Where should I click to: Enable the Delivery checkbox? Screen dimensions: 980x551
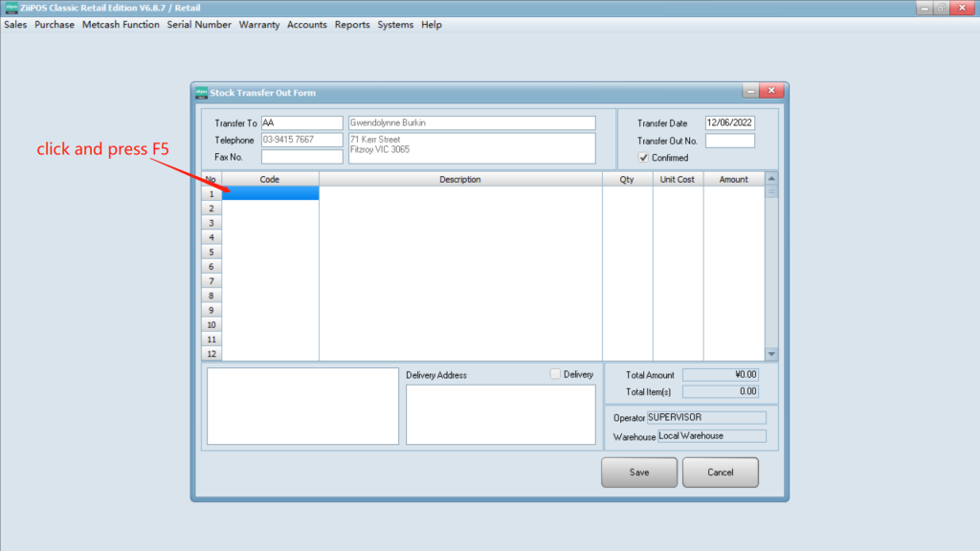556,374
